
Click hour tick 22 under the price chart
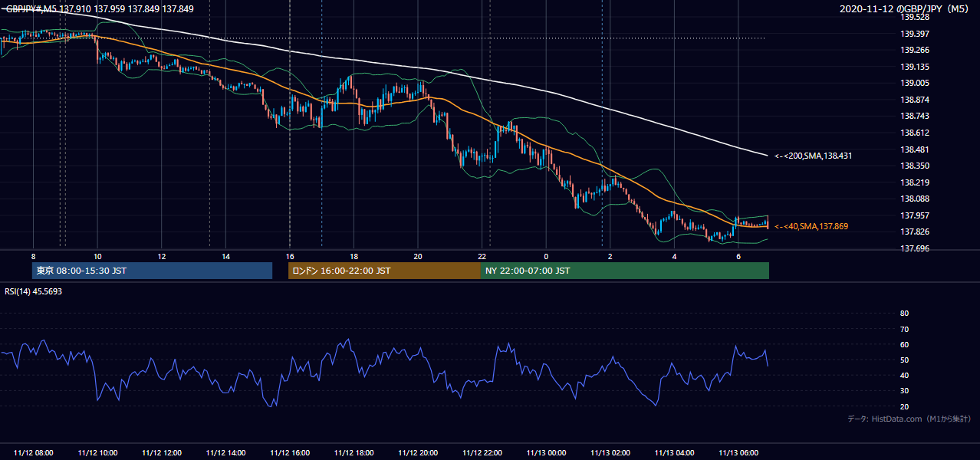pyautogui.click(x=482, y=256)
